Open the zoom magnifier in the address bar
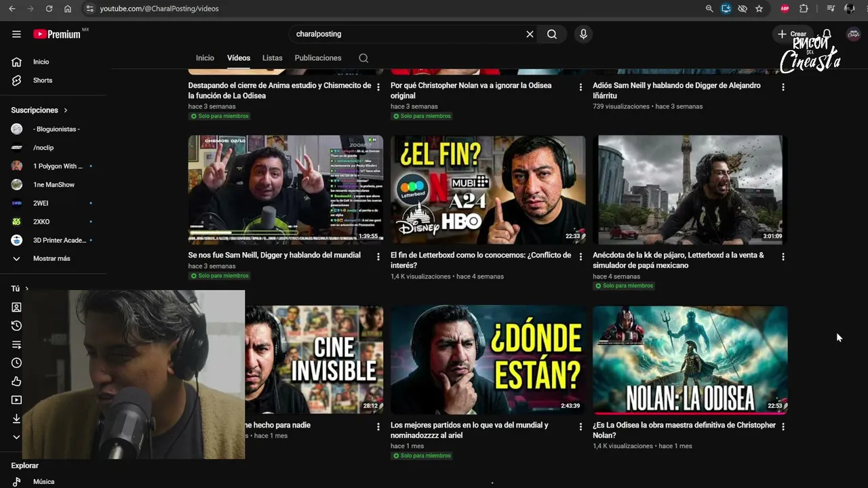This screenshot has height=488, width=868. tap(709, 9)
